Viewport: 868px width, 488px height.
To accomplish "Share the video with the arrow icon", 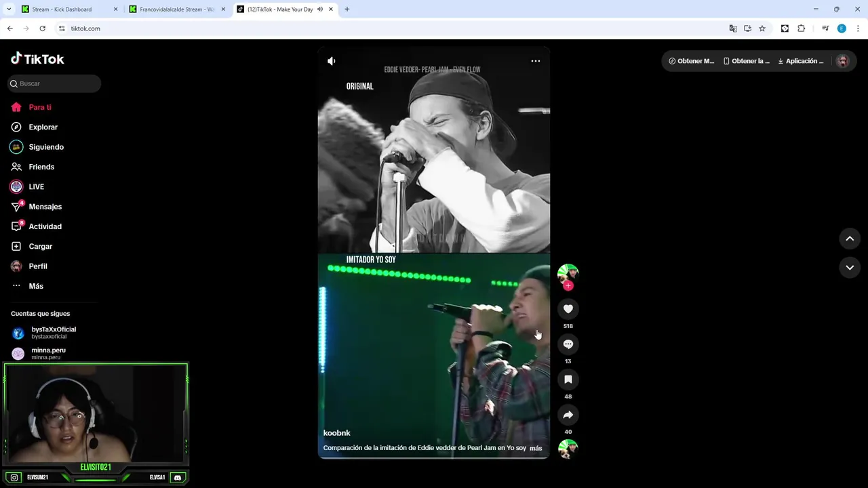I will [x=568, y=415].
